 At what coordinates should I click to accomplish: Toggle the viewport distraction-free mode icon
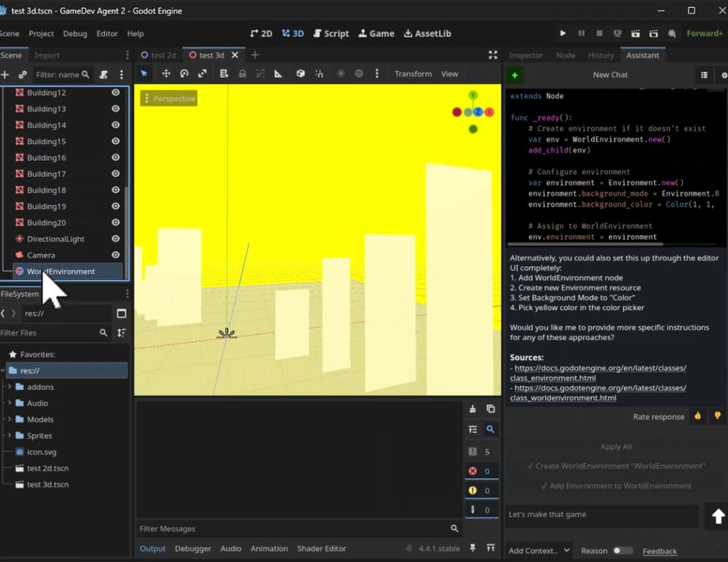[x=493, y=55]
